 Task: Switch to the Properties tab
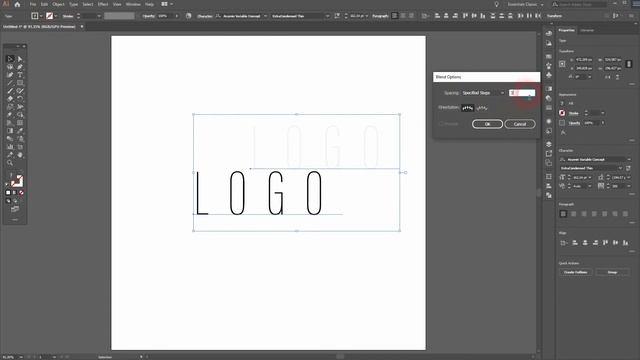click(x=566, y=30)
